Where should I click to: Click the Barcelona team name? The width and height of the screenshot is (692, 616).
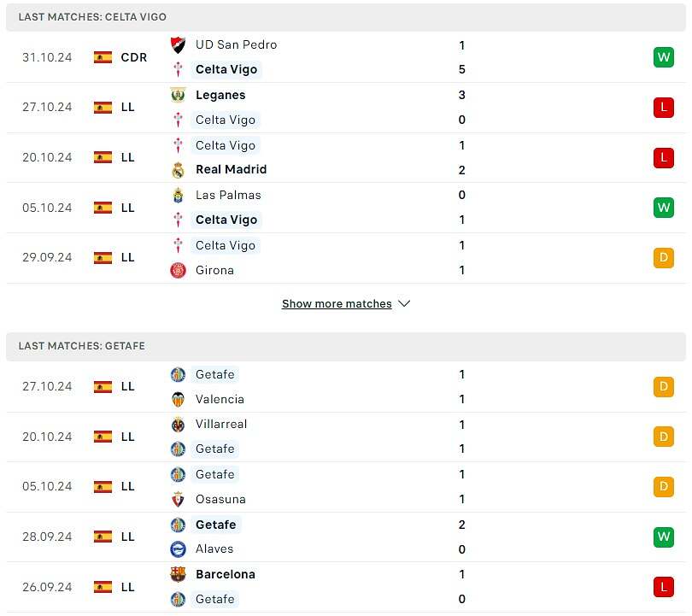[x=226, y=574]
